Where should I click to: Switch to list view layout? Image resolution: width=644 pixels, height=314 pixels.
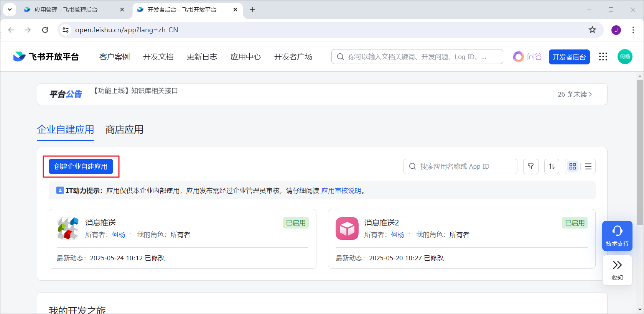point(588,166)
